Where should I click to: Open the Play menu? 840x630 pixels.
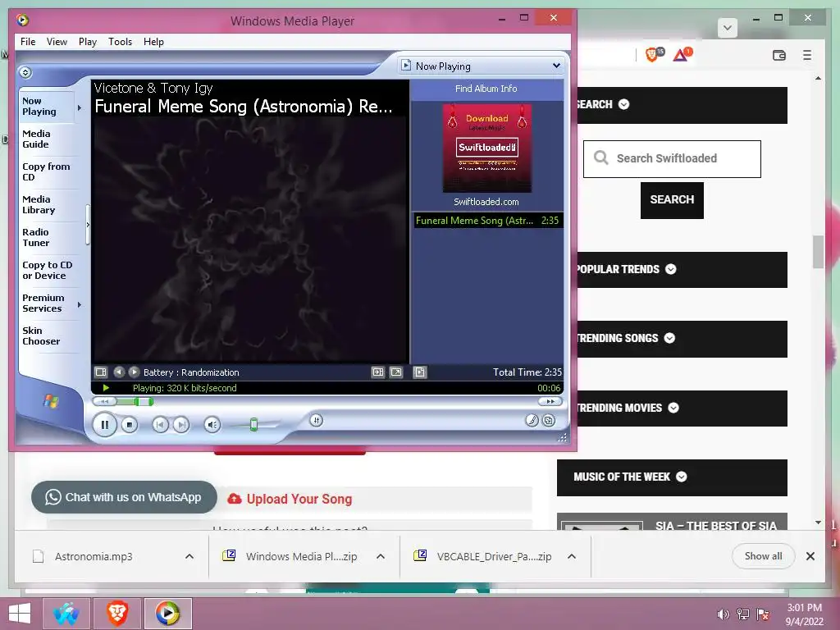coord(87,42)
